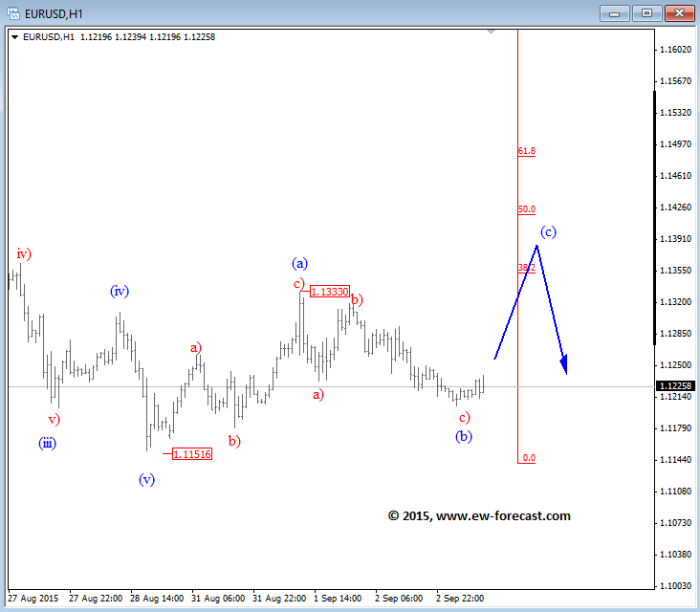
Task: Click the blue (iv) wave label
Action: [120, 291]
